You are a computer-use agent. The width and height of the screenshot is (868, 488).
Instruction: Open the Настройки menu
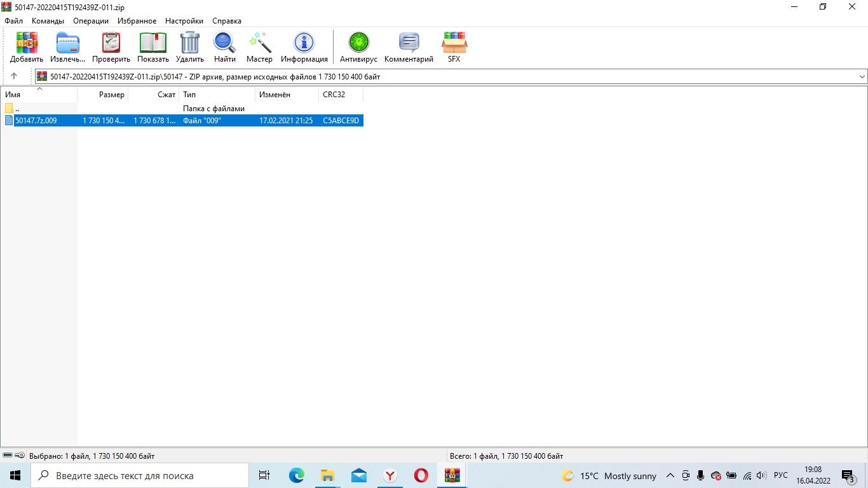(x=184, y=21)
